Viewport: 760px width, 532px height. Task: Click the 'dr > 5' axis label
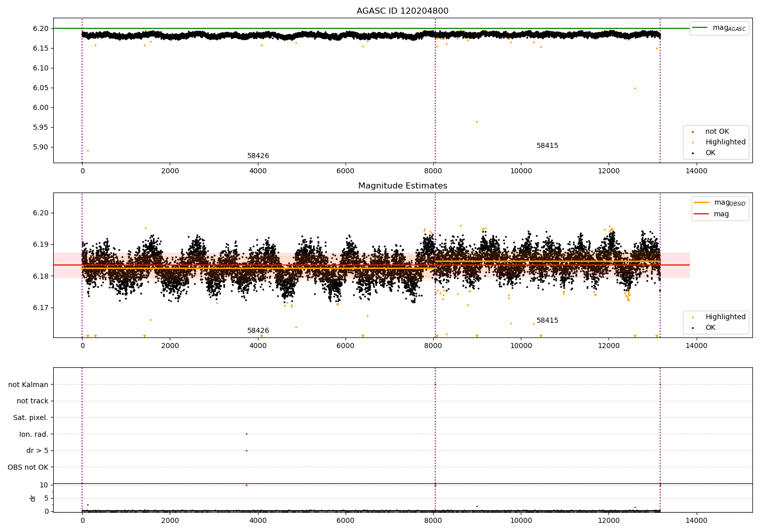(37, 451)
